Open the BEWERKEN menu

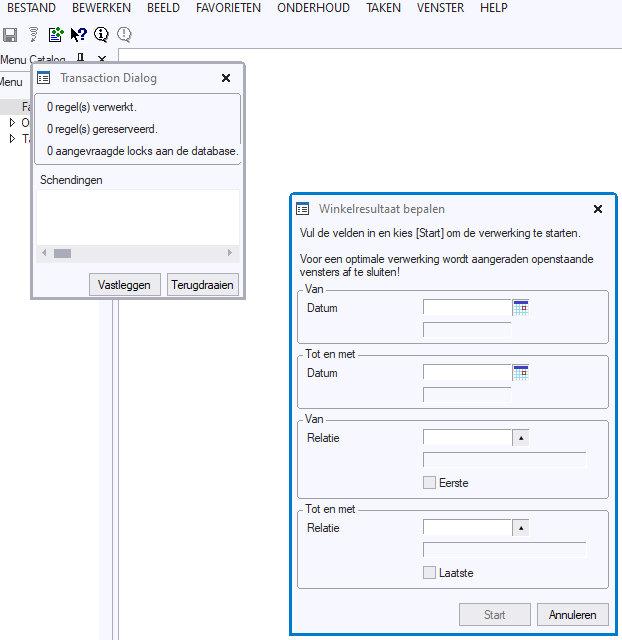click(101, 8)
